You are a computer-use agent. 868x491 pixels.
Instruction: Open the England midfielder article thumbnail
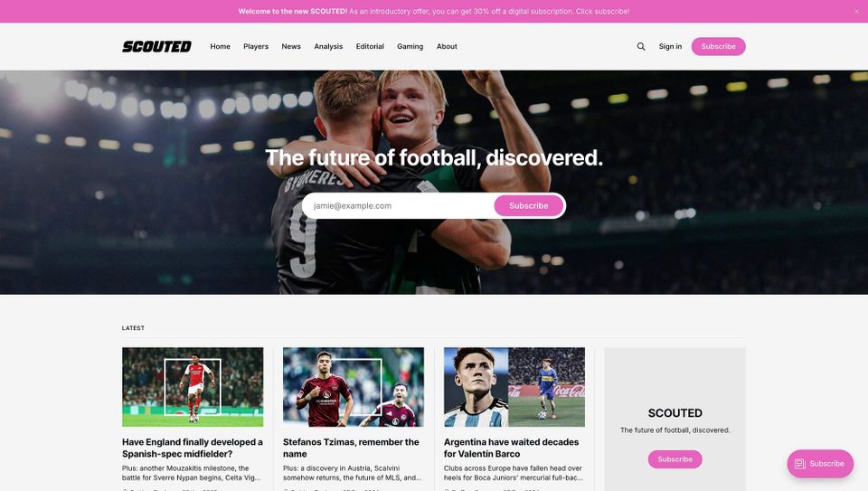coord(193,387)
